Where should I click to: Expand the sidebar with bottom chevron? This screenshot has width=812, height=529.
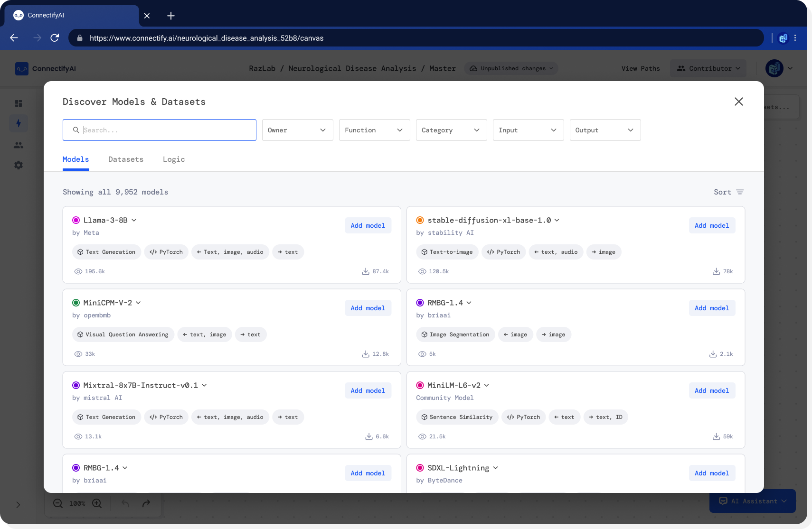tap(18, 505)
